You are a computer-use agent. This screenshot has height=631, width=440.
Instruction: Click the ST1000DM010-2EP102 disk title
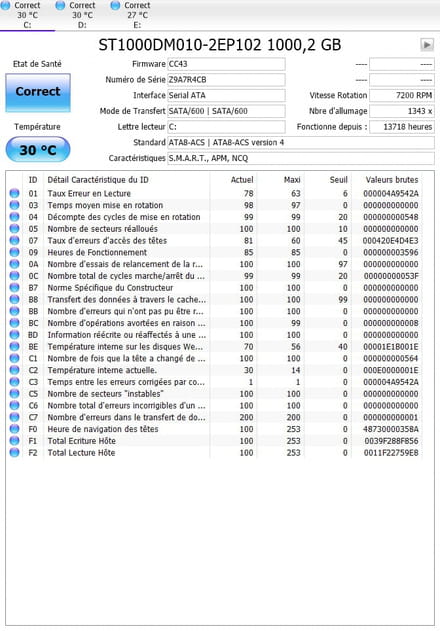pos(220,45)
